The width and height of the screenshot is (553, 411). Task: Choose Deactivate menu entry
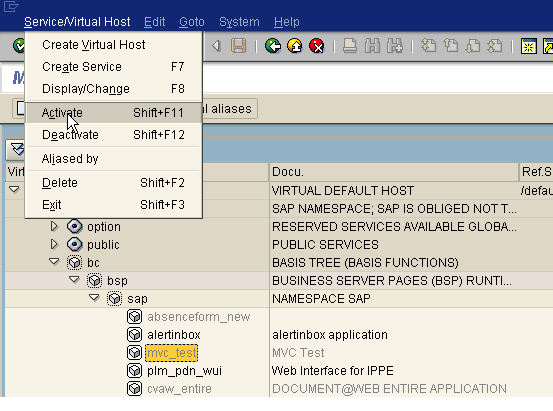tap(113, 135)
